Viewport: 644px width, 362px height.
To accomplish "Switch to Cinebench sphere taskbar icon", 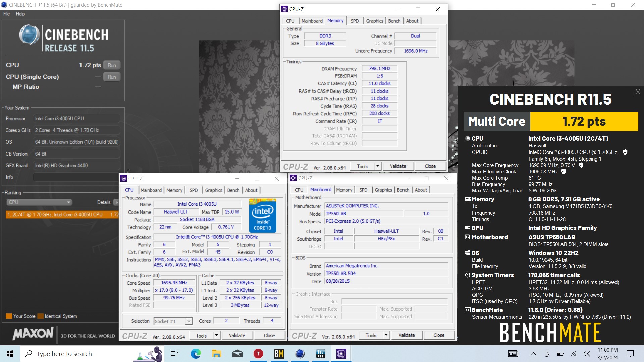I will point(300,354).
